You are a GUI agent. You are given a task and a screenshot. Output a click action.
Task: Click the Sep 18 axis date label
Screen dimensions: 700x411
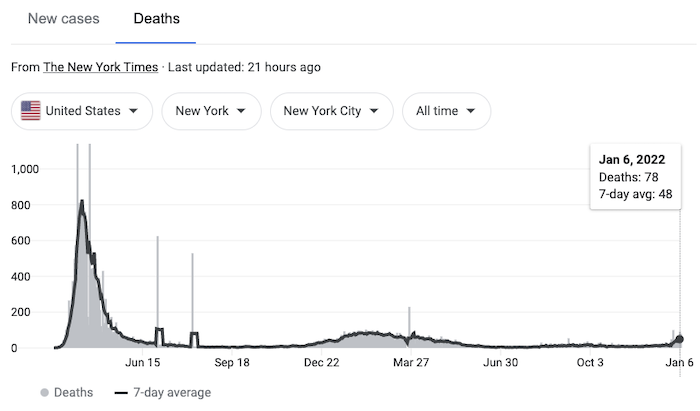pos(232,363)
